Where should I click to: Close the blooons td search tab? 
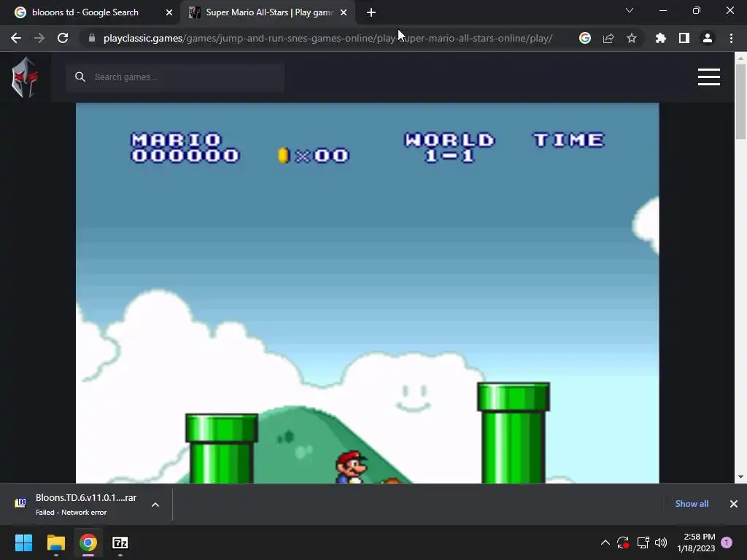click(169, 12)
